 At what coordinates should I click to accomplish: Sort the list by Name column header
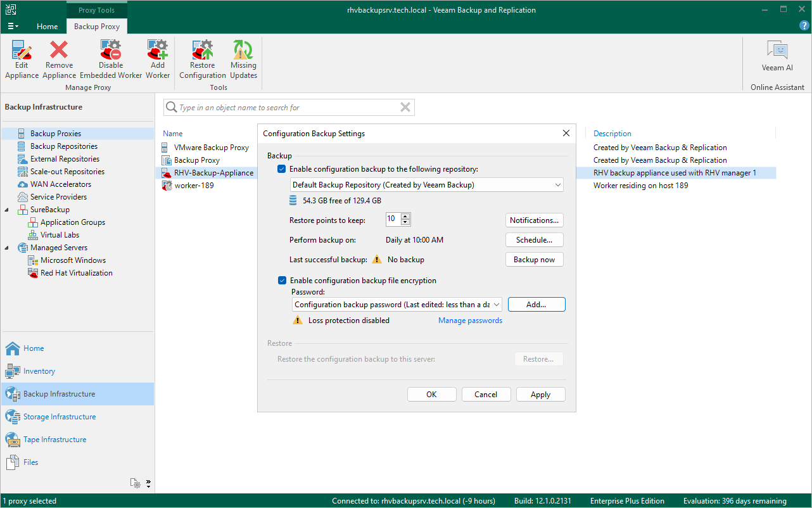(173, 134)
